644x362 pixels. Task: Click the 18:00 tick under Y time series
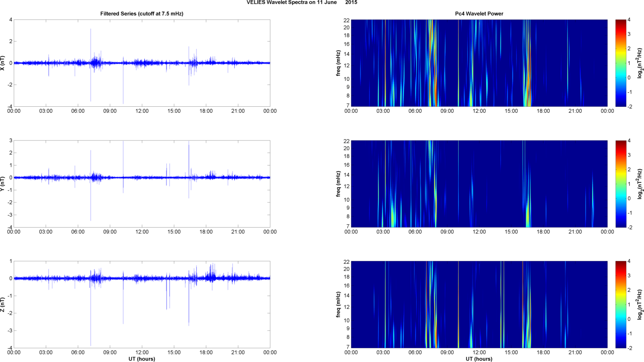click(x=206, y=232)
